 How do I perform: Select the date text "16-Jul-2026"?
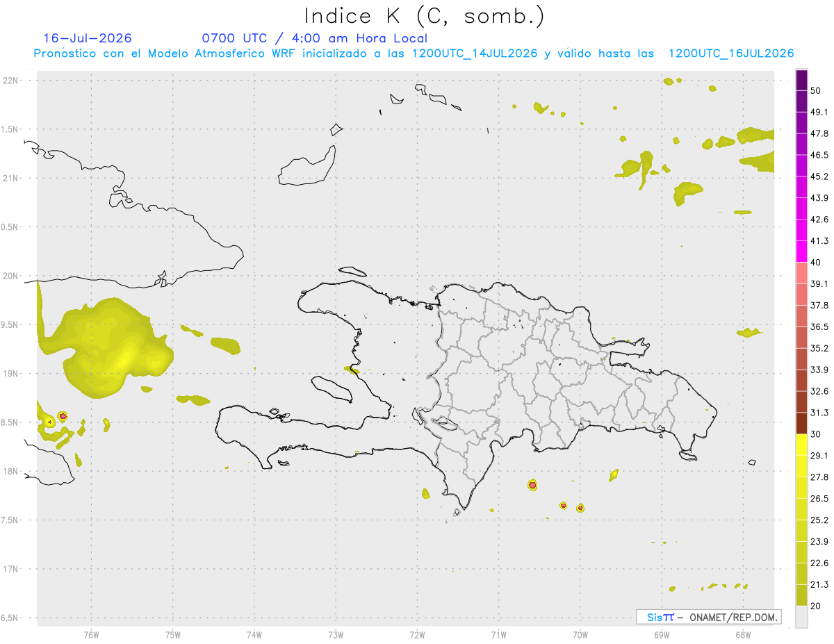88,38
